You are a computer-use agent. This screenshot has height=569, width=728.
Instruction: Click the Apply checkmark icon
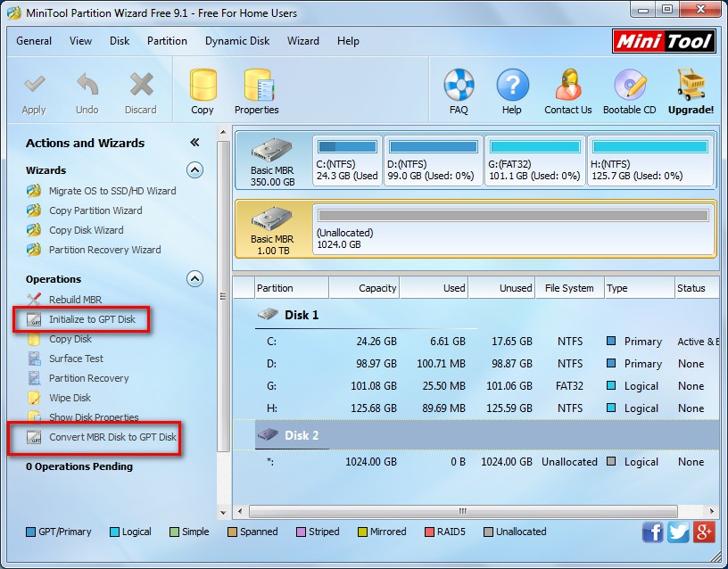[x=35, y=85]
